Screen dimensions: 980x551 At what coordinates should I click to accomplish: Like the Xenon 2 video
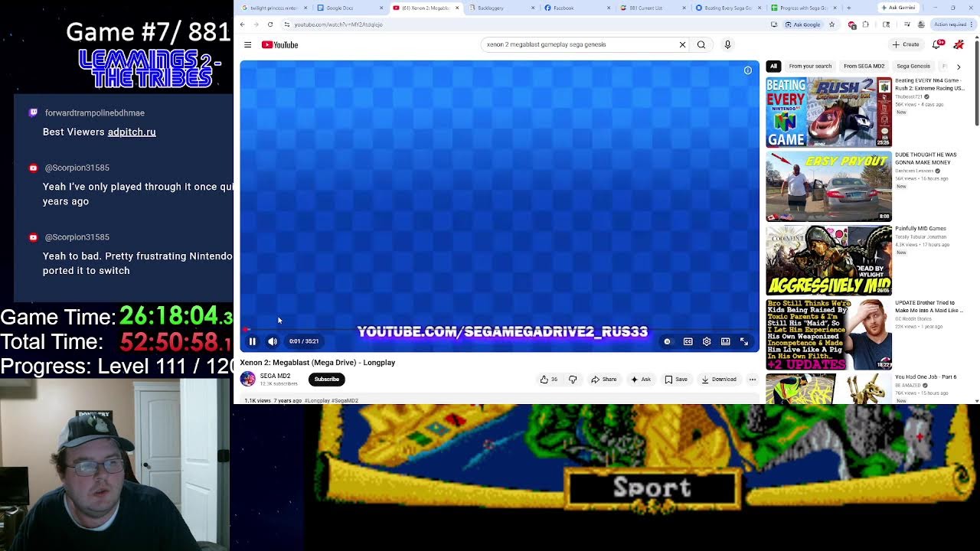(x=549, y=380)
